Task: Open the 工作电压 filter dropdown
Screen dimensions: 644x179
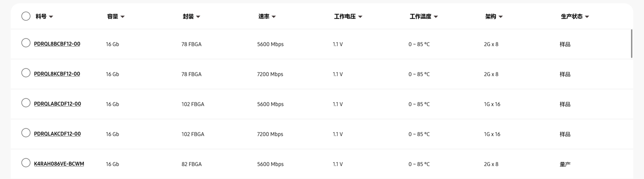Action: (x=360, y=17)
